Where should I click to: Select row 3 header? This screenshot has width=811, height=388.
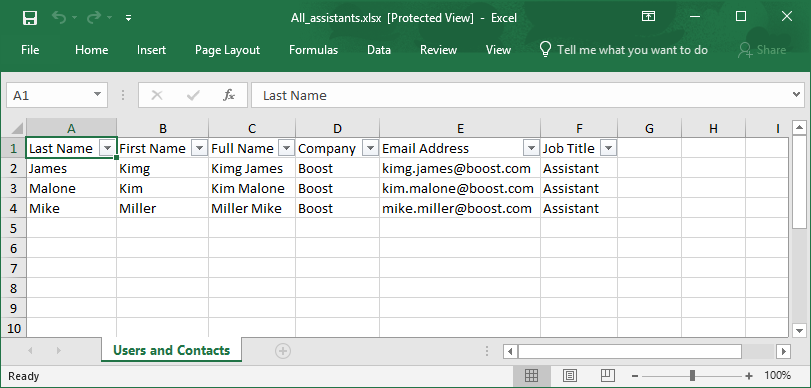13,188
